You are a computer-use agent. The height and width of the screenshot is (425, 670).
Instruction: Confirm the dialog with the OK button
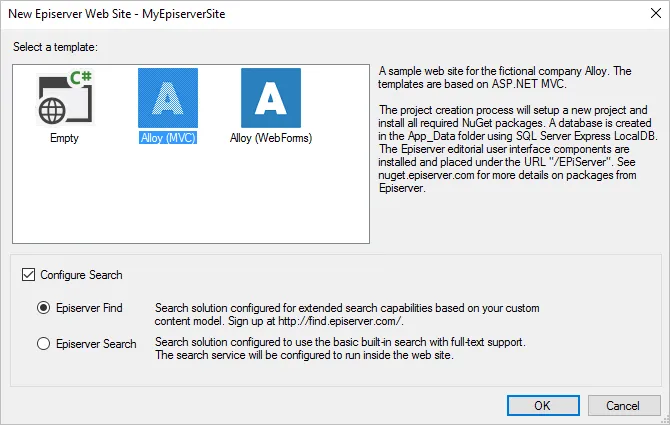click(543, 405)
